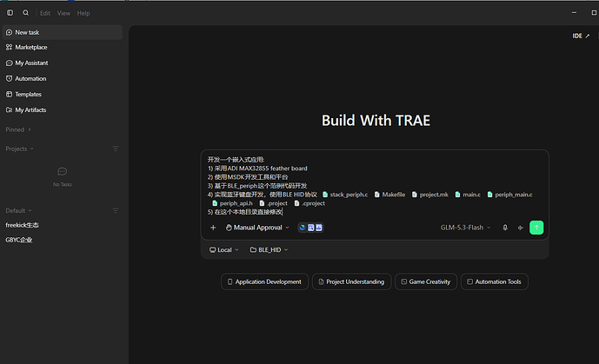Open Templates in sidebar

(x=63, y=94)
